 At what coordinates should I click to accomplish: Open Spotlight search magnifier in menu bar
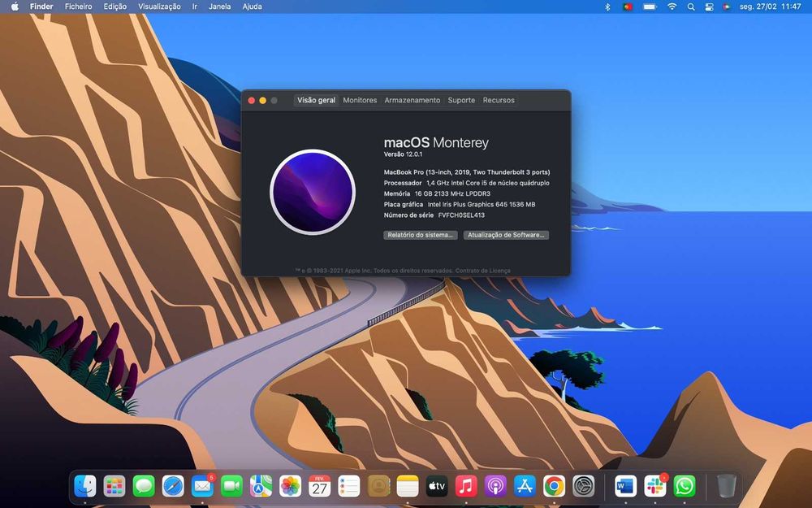[x=691, y=7]
